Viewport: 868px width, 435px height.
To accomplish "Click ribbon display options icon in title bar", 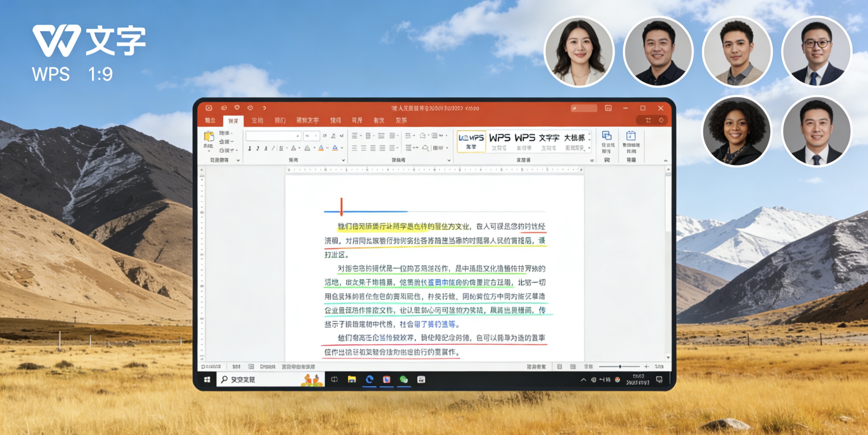I will [x=608, y=108].
